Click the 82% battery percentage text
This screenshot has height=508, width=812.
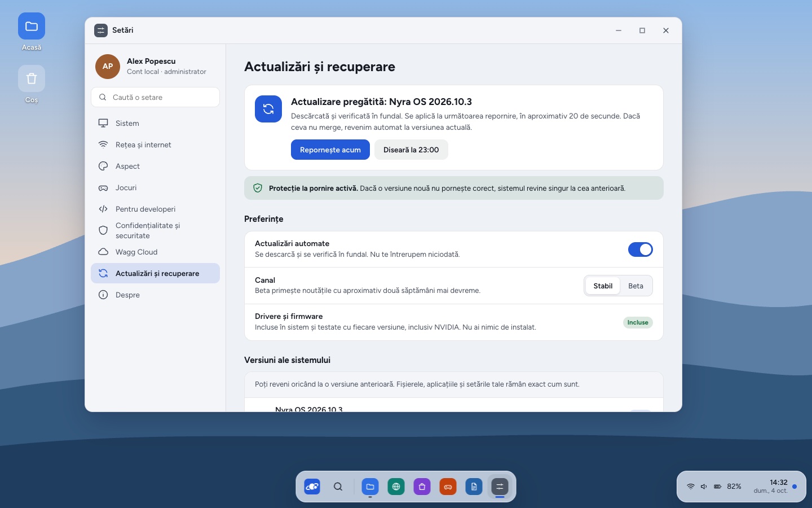(734, 487)
